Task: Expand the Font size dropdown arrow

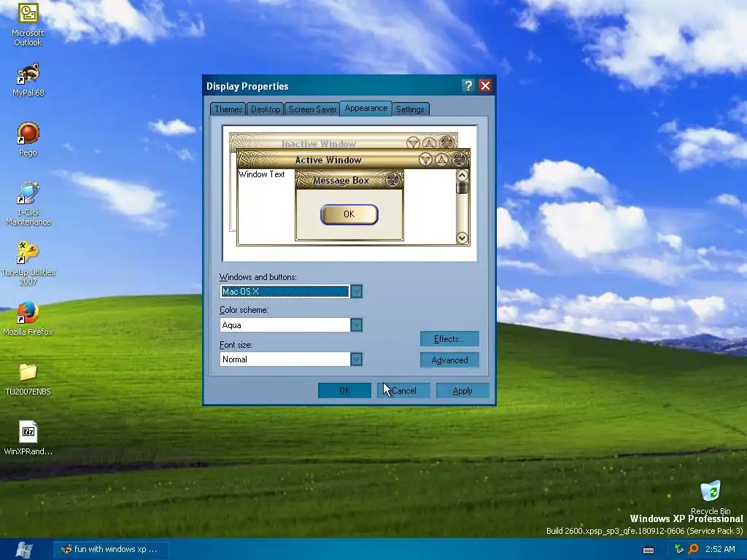Action: coord(356,359)
